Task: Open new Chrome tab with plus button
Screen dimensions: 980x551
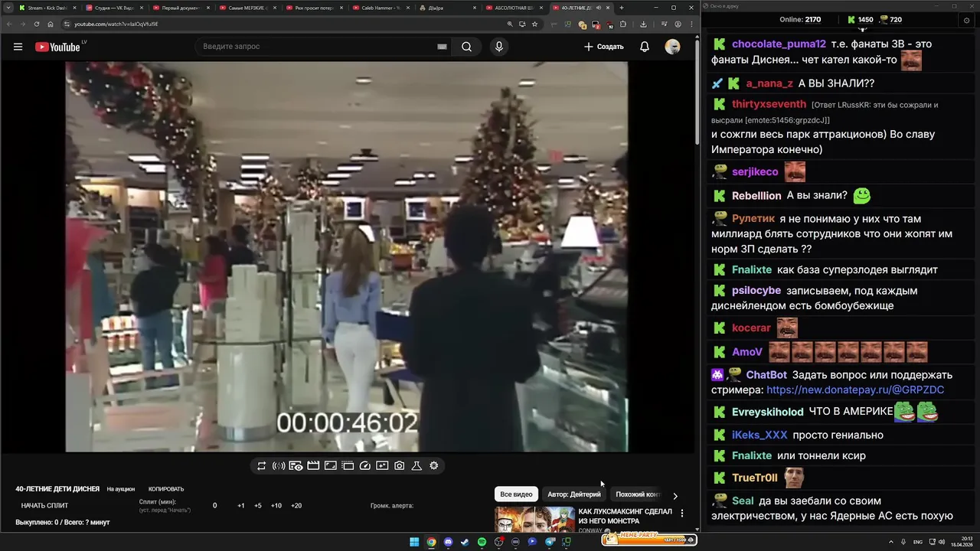Action: (621, 8)
